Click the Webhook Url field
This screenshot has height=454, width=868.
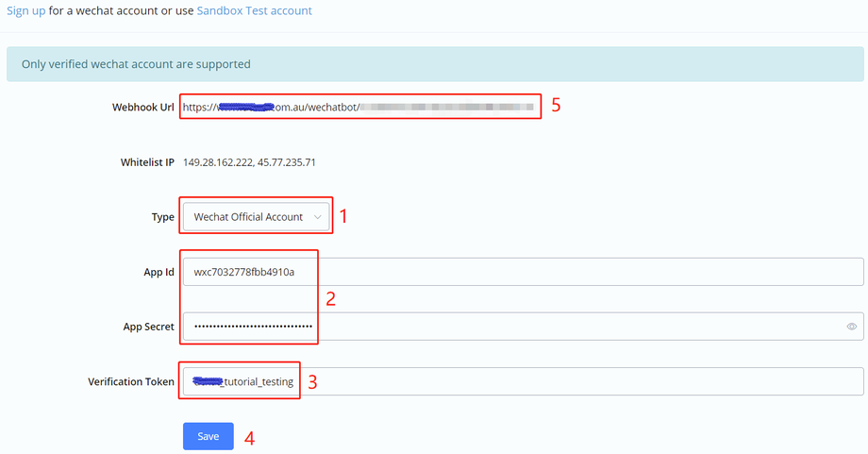click(x=359, y=108)
